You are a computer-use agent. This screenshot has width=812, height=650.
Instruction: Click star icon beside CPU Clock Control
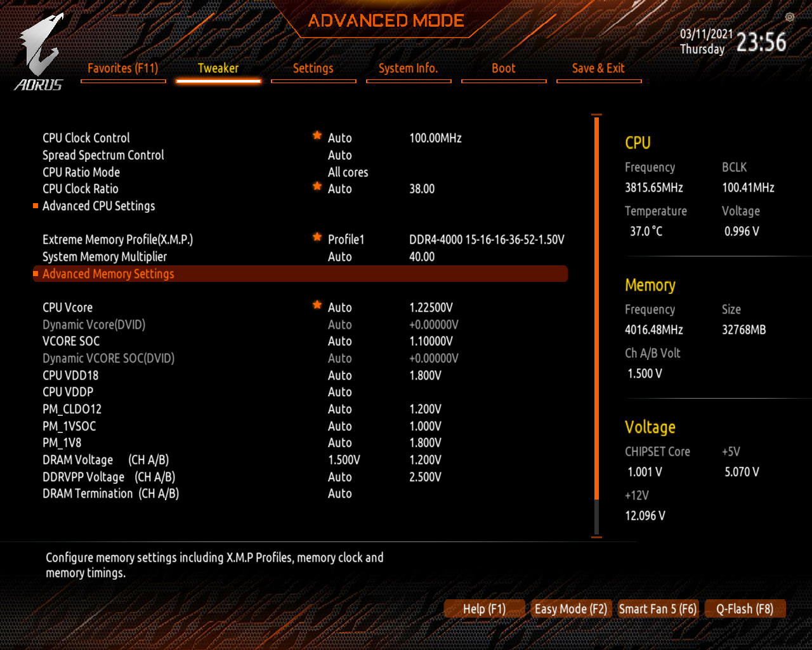tap(317, 135)
